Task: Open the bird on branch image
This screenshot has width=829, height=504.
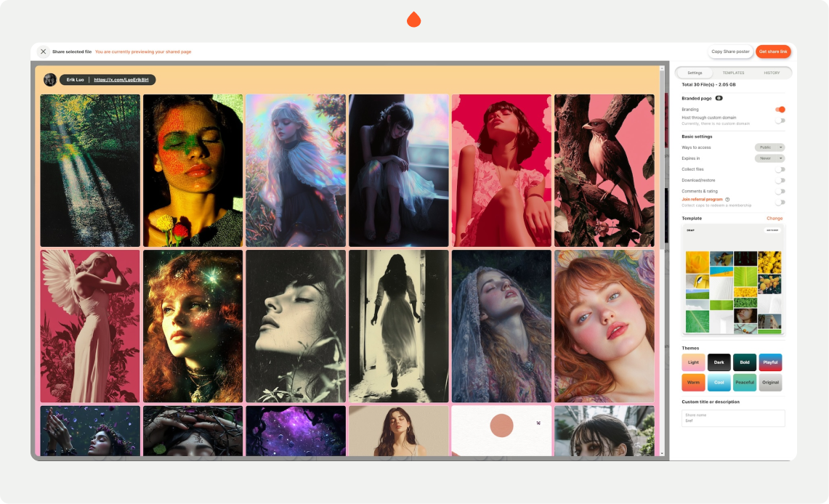Action: [604, 171]
